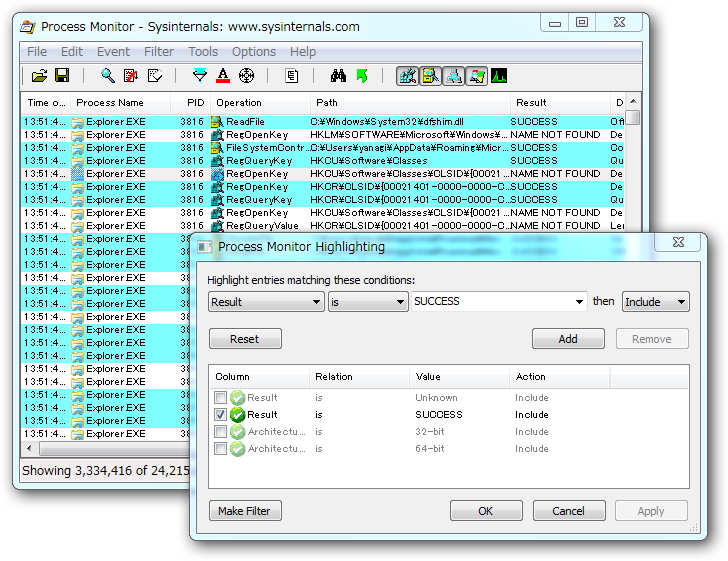Screen dimensions: 728x561
Task: Click the FileSystemControl operation row icon
Action: click(217, 148)
